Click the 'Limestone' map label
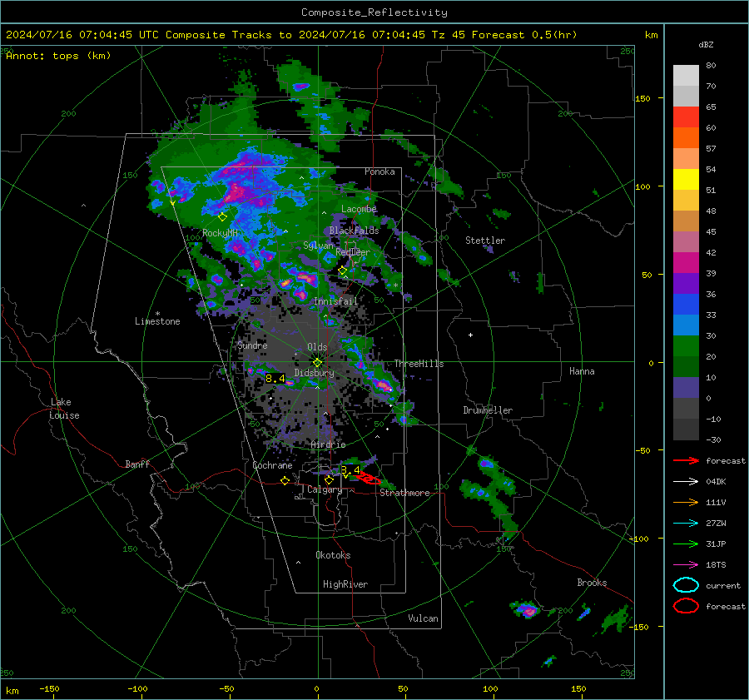The height and width of the screenshot is (700, 749). 157,321
